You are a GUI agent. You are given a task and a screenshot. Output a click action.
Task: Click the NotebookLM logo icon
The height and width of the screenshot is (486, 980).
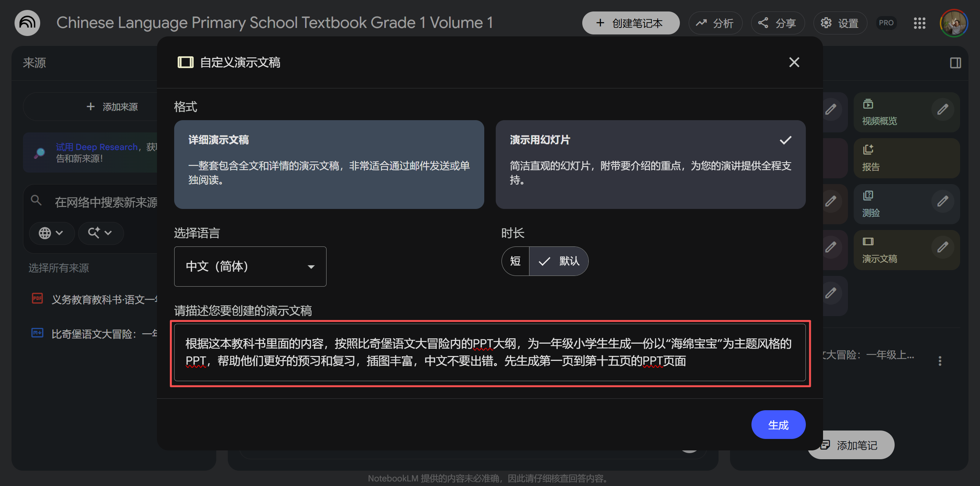(27, 23)
